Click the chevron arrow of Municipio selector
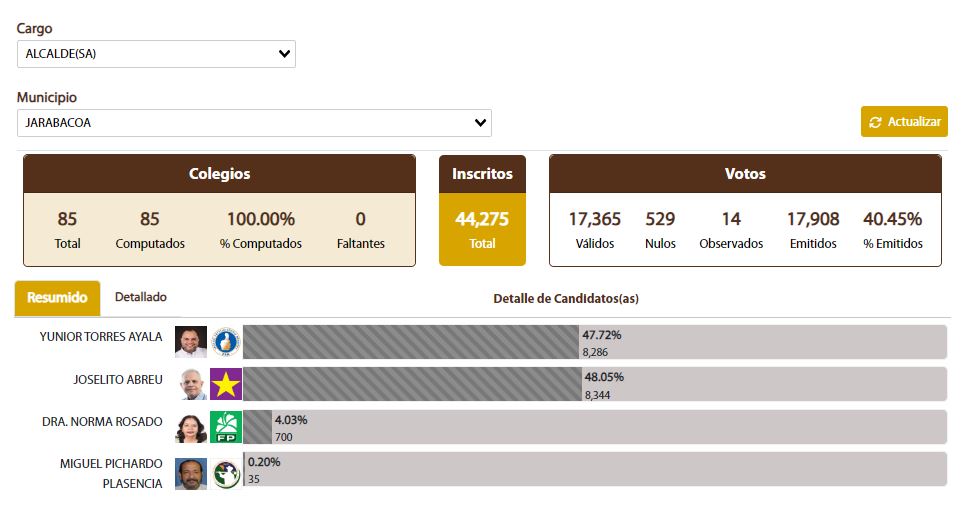 tap(481, 123)
